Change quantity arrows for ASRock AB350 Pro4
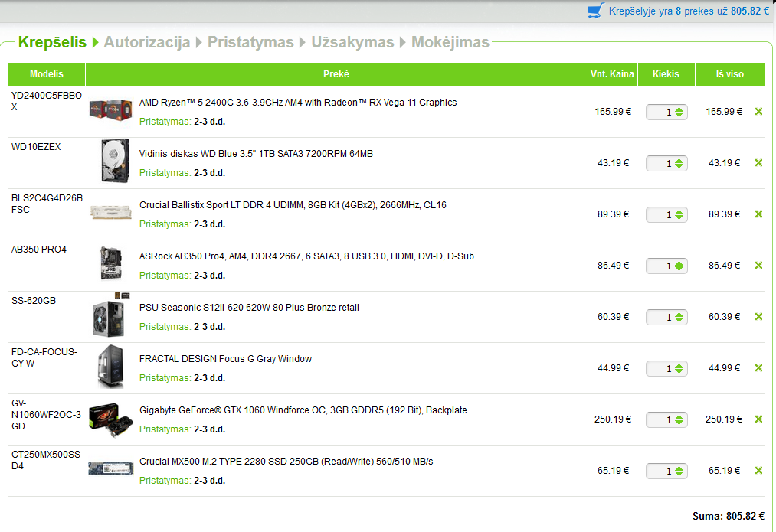Viewport: 776px width, 532px height. [679, 266]
